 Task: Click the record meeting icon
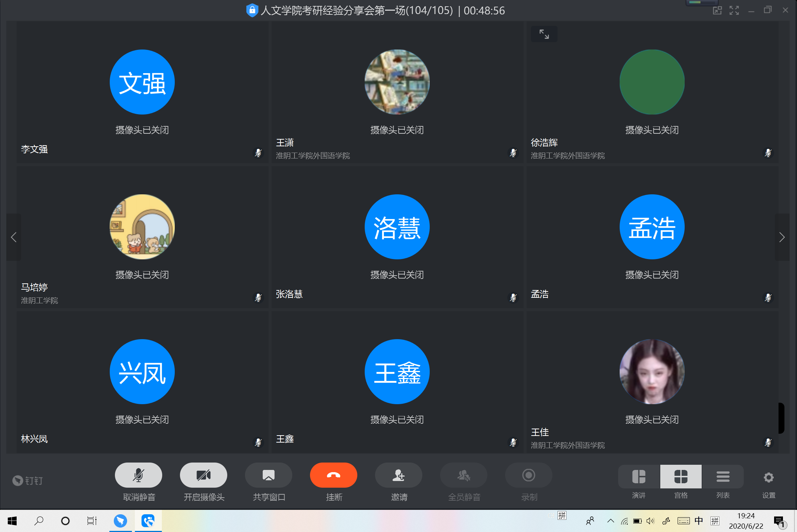tap(528, 475)
